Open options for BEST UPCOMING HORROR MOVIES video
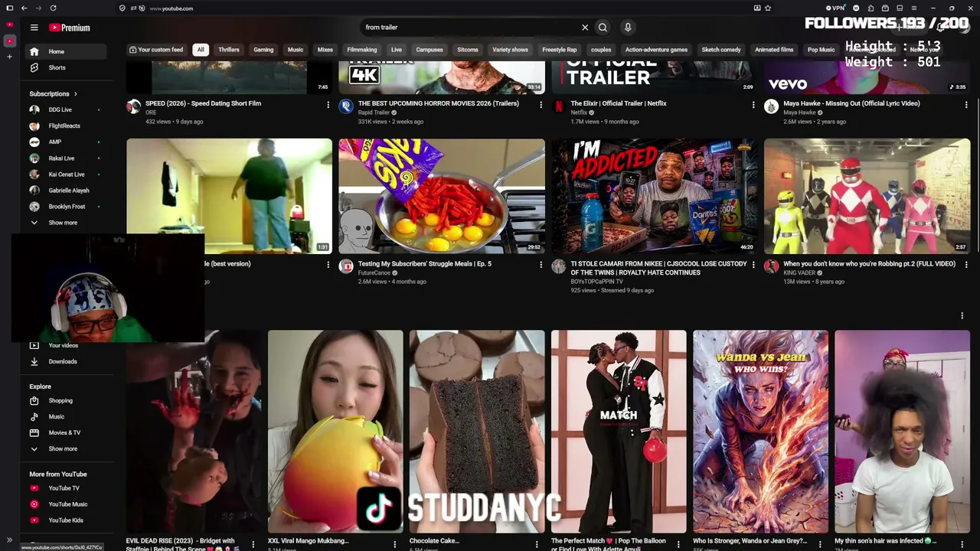The image size is (980, 551). tap(541, 105)
